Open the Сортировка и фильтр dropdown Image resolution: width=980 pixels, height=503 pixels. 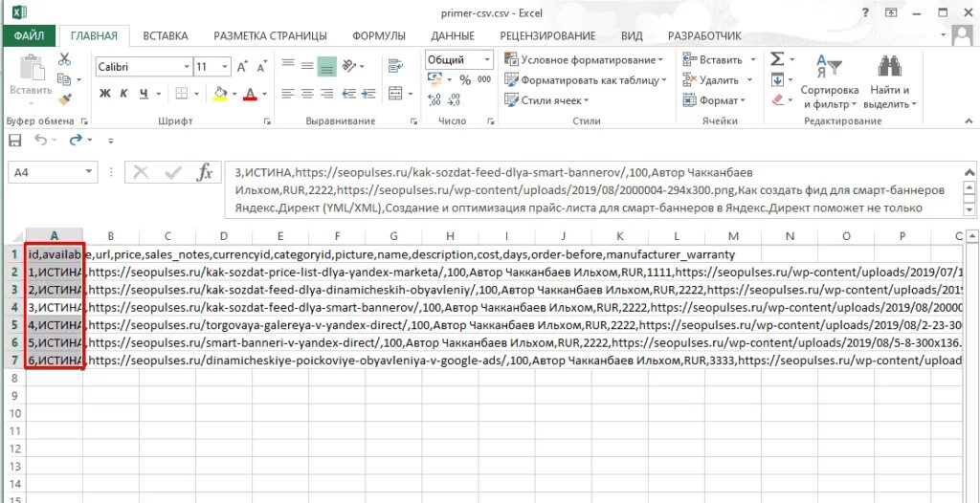click(830, 80)
